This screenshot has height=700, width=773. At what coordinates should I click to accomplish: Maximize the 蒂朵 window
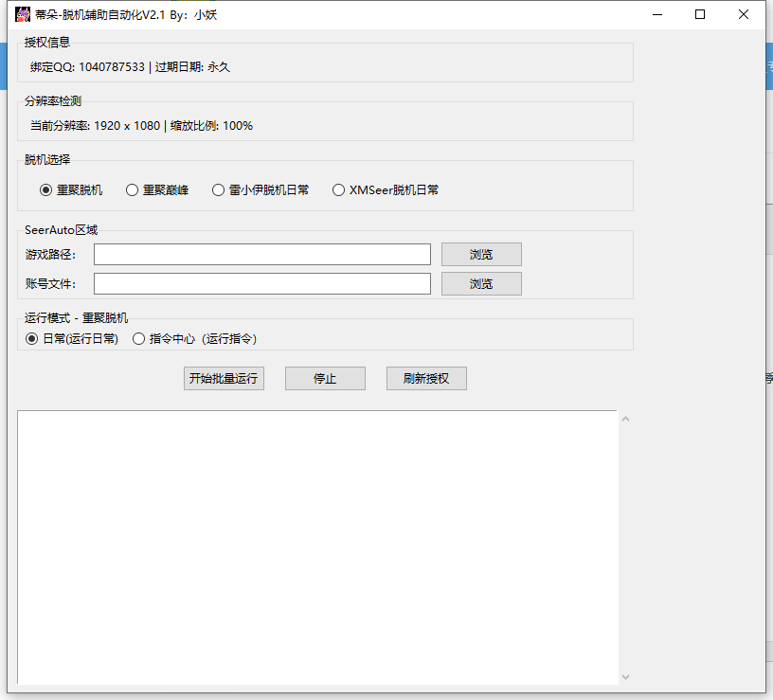[x=700, y=14]
